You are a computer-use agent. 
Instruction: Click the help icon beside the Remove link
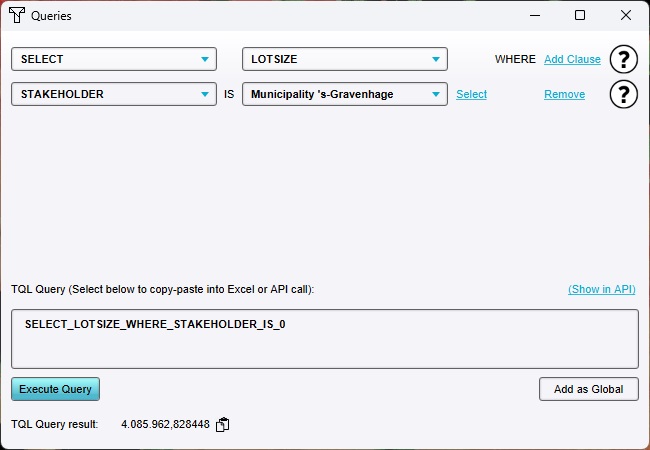click(x=624, y=95)
